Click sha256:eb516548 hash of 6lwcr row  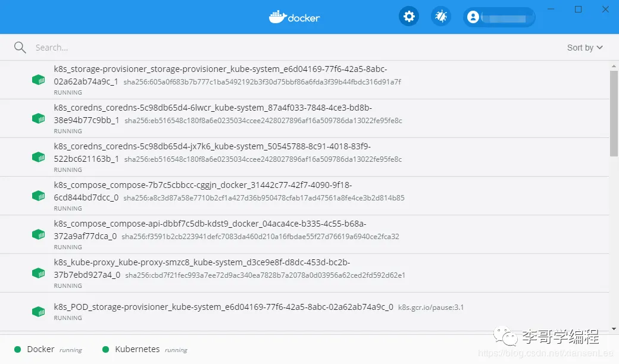click(263, 121)
